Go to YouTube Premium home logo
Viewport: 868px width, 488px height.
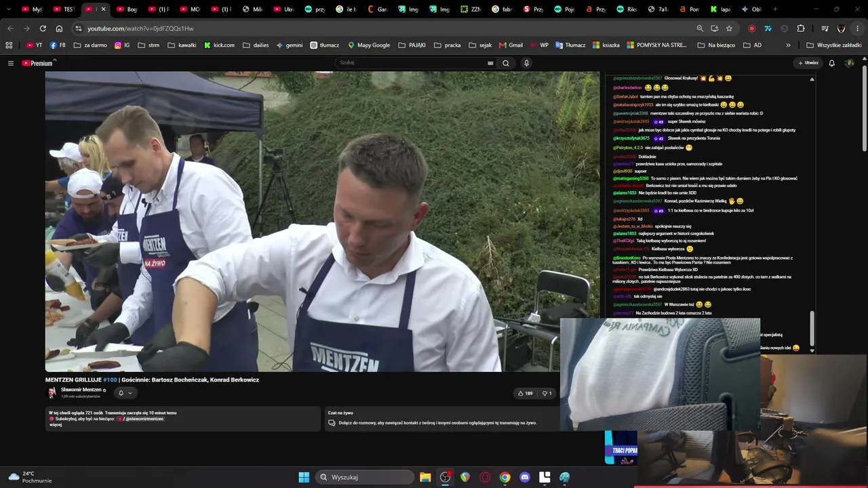(38, 63)
